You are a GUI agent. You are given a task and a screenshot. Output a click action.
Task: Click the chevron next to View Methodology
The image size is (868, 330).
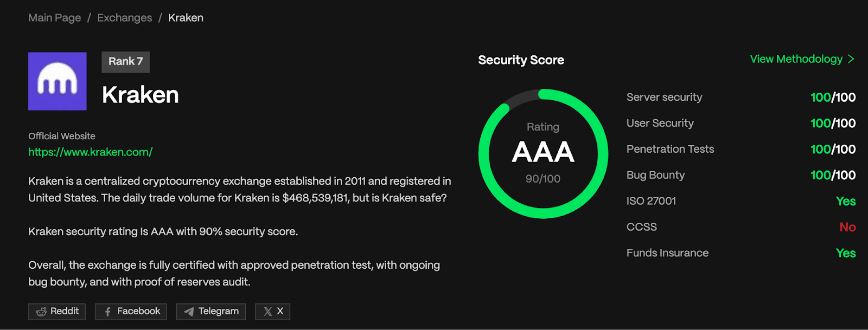[851, 59]
